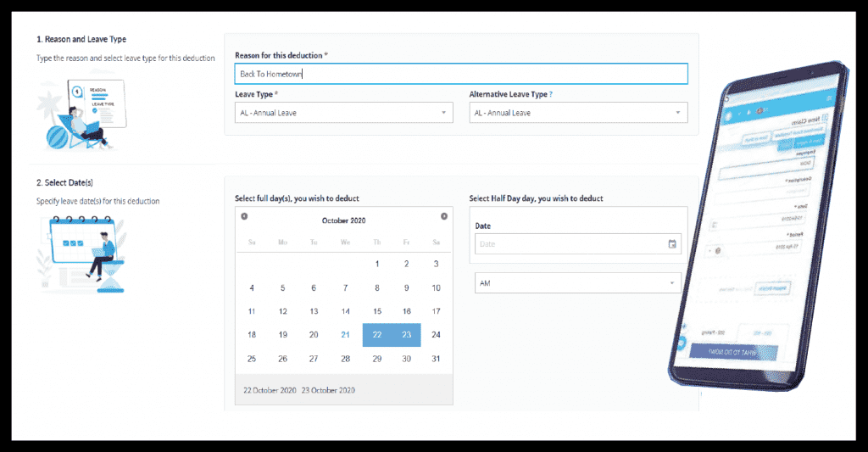Viewport: 868px width, 452px height.
Task: Choose October 31 on the calendar
Action: [x=436, y=359]
